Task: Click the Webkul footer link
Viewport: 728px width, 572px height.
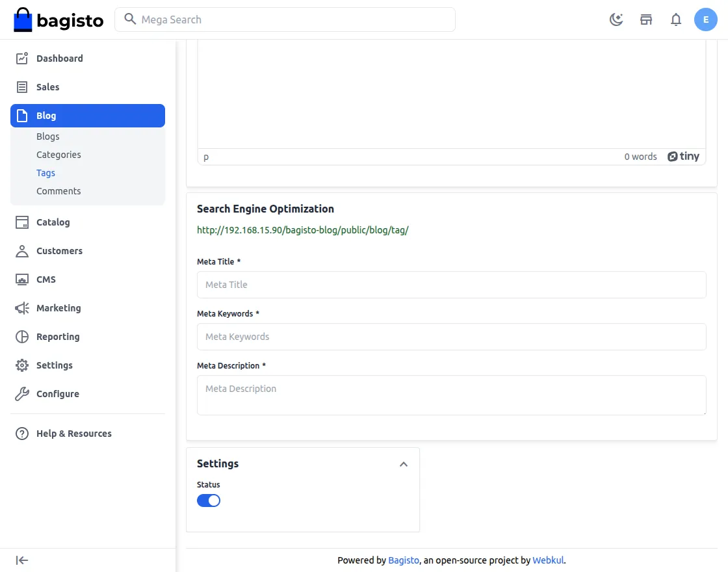Action: [548, 560]
